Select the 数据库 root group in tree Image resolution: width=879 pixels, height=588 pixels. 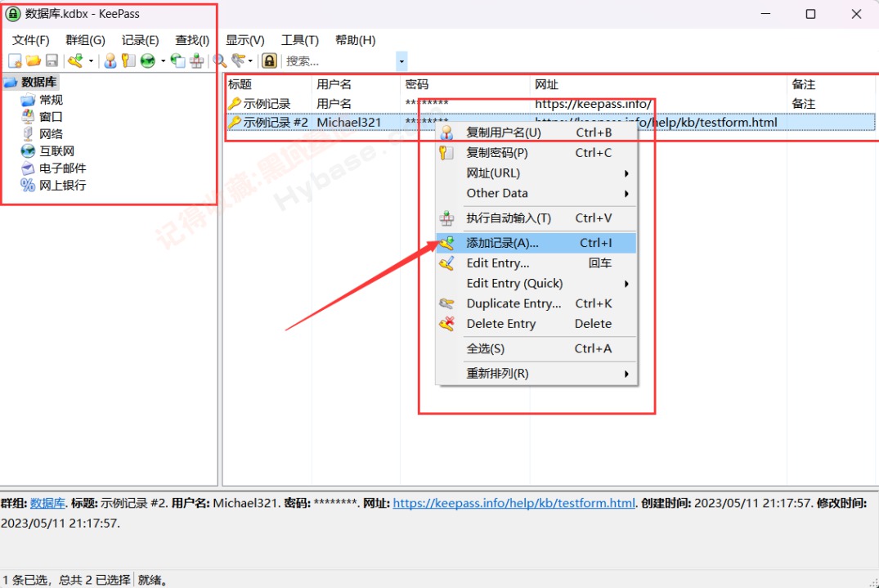tap(38, 83)
